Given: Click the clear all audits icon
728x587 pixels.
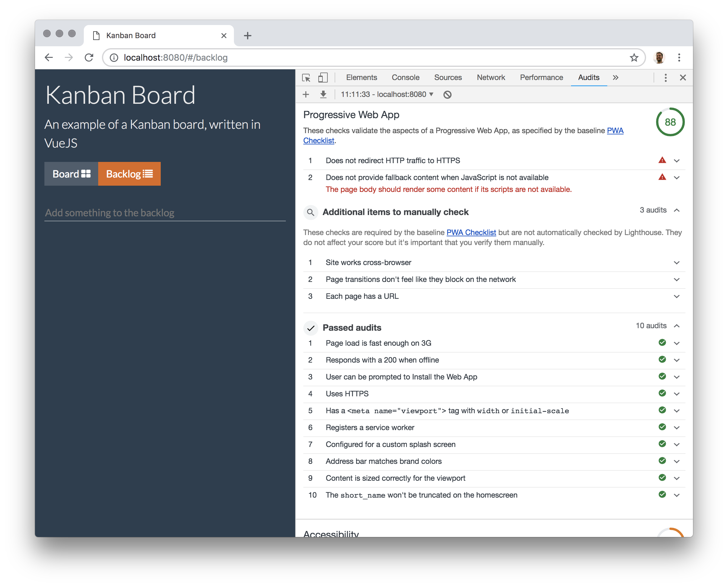Looking at the screenshot, I should 447,95.
